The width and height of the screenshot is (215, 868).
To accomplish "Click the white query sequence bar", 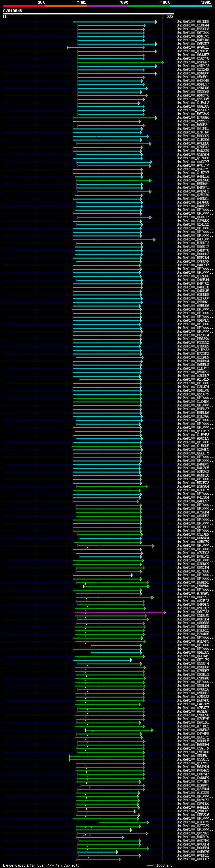I will (88, 14).
